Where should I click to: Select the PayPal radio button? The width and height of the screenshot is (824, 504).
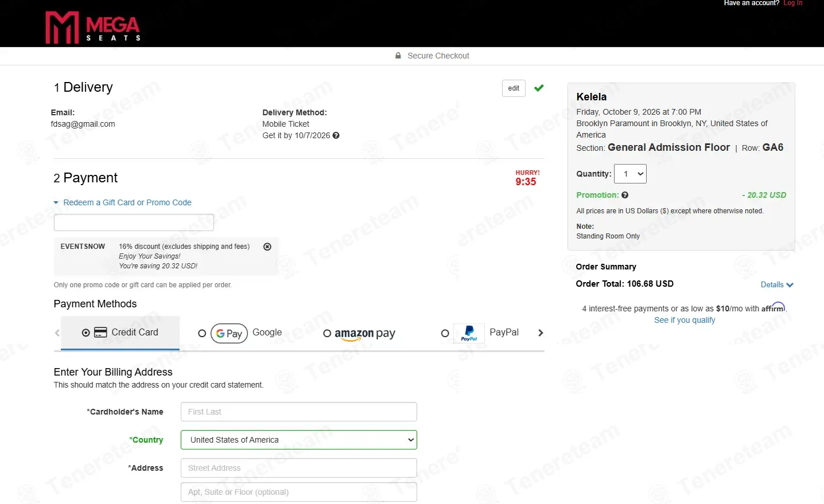click(x=445, y=333)
